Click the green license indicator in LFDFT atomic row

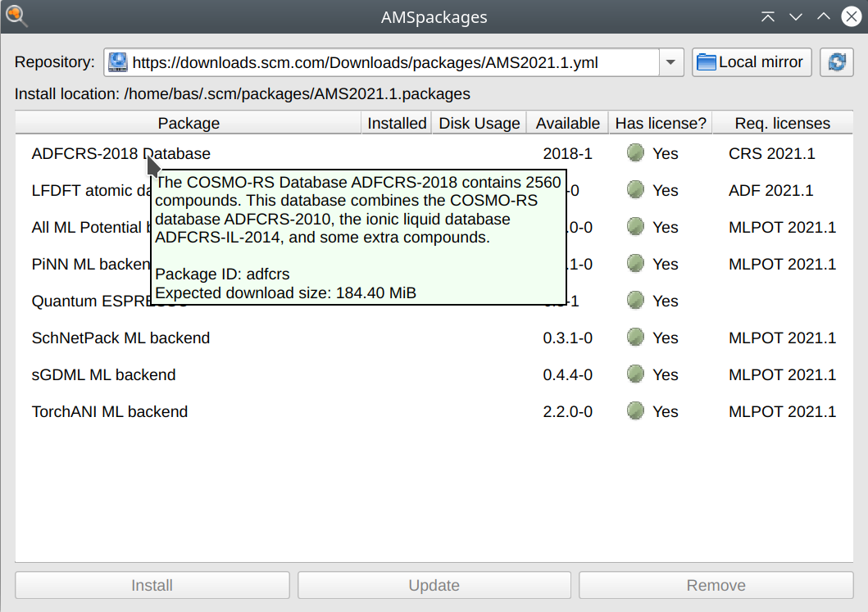tap(635, 190)
